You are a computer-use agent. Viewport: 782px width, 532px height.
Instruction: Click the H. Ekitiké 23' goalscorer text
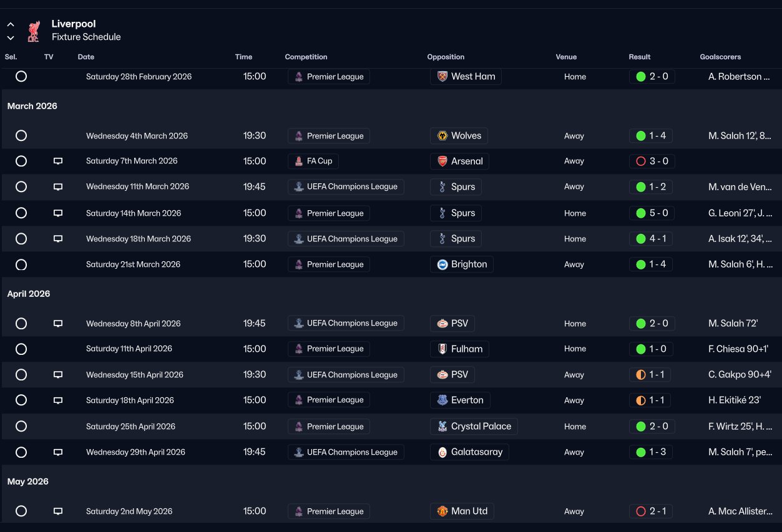pos(735,400)
